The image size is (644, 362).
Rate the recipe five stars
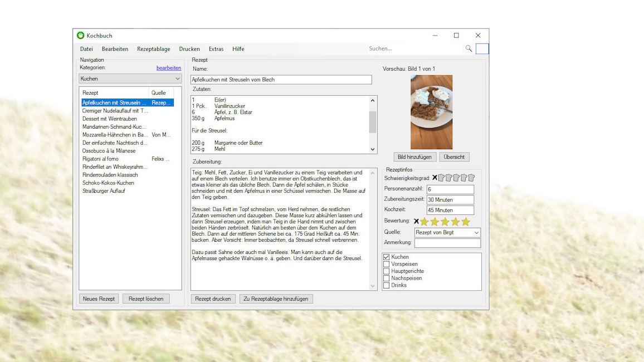pyautogui.click(x=466, y=222)
